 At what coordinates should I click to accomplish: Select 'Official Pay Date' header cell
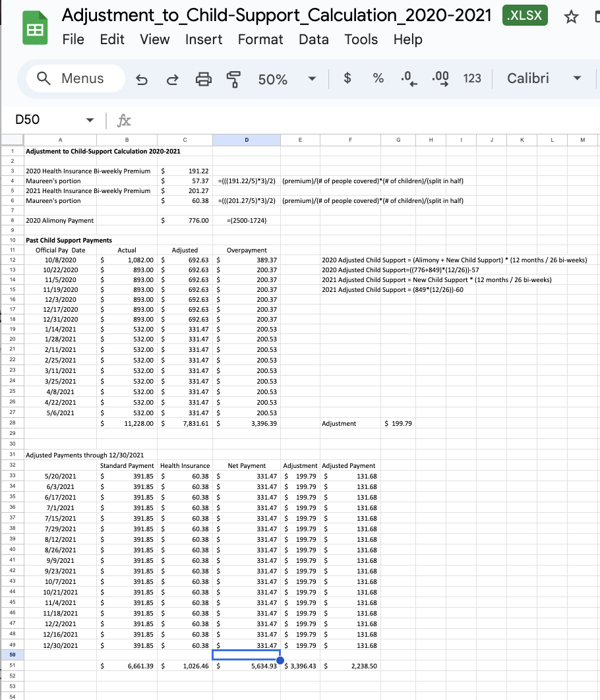(x=60, y=250)
